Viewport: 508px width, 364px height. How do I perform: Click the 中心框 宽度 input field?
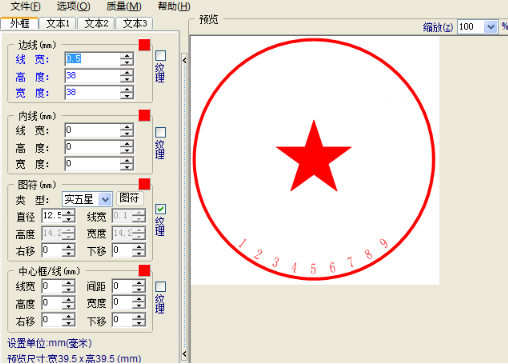(122, 303)
